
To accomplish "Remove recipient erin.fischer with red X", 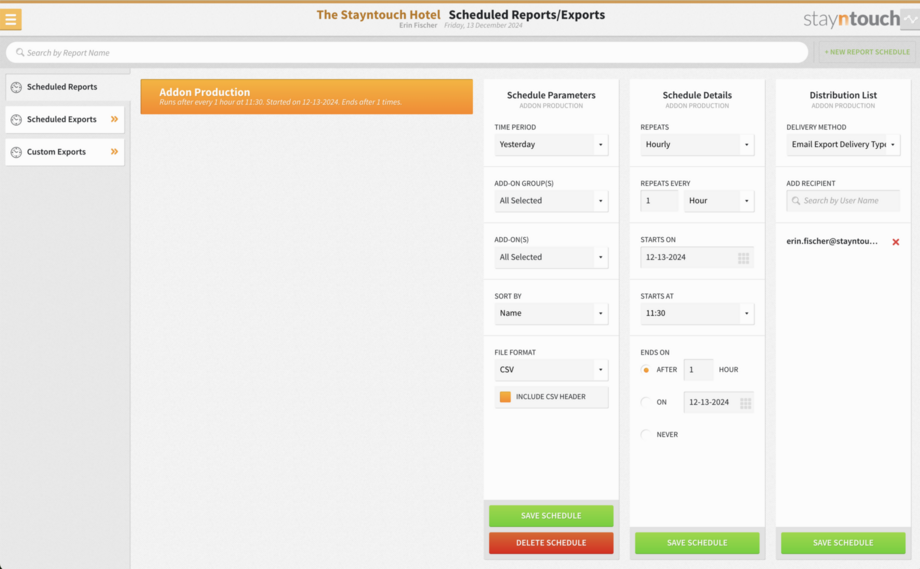I will pos(896,242).
